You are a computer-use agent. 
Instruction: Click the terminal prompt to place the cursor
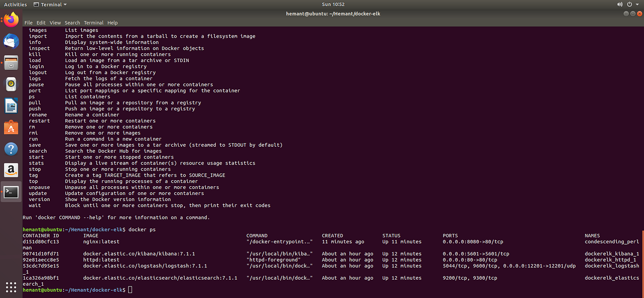[x=130, y=290]
